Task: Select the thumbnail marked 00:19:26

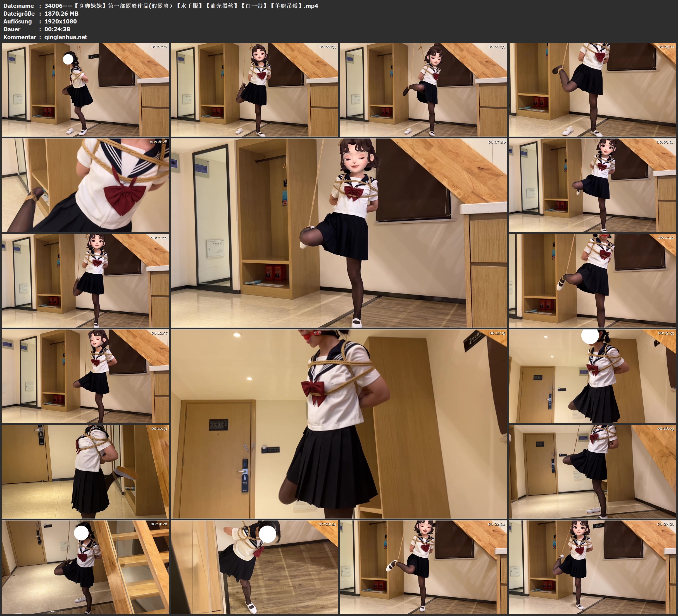Action: 85,567
